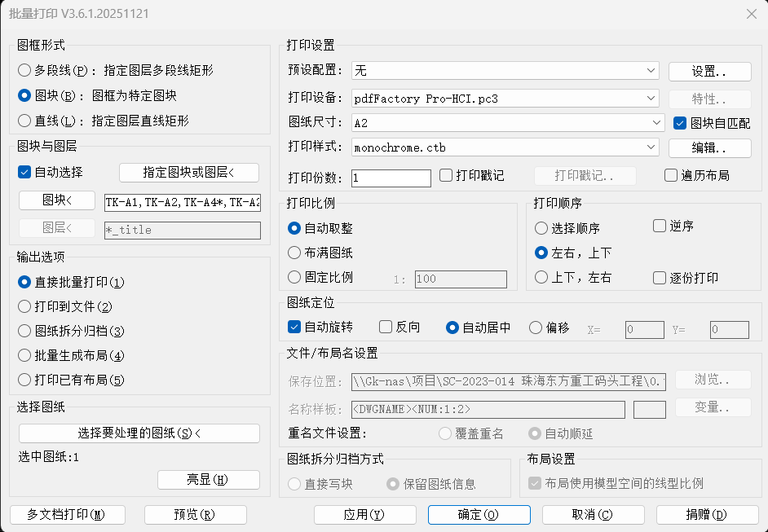Open 编辑.. for the print style

coord(709,147)
